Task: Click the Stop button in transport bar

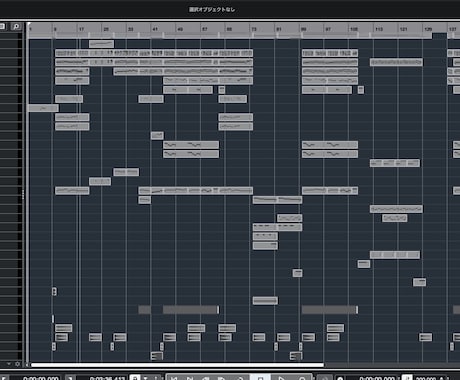Action: 260,378
